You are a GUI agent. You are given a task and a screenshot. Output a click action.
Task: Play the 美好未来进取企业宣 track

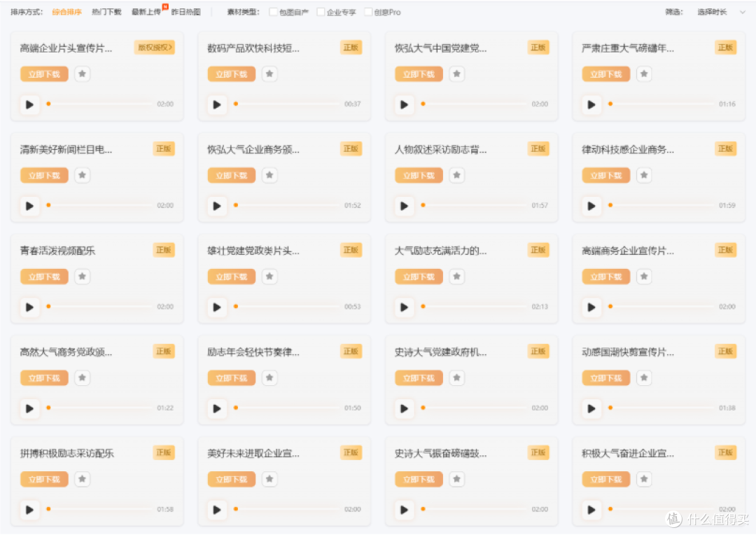[x=217, y=509]
